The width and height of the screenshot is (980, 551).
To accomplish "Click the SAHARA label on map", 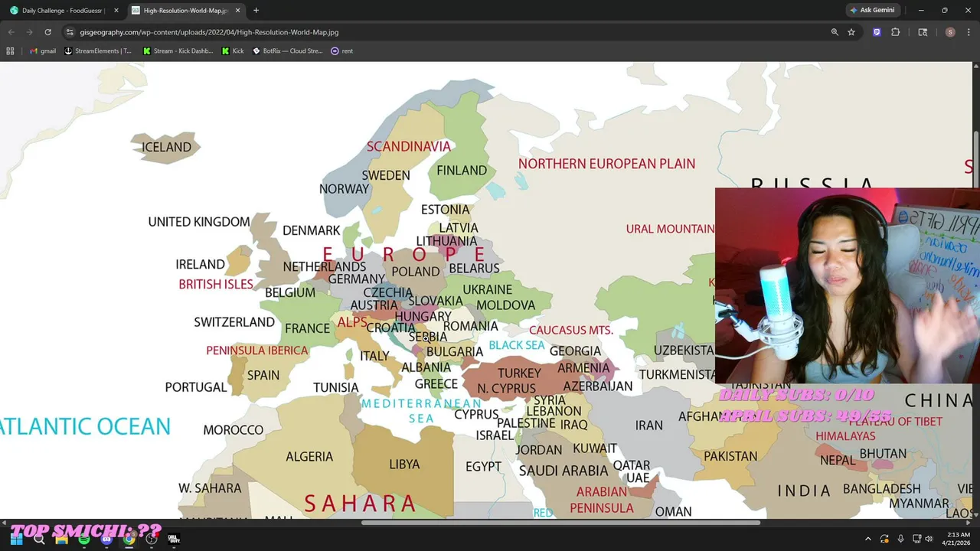I will 360,503.
